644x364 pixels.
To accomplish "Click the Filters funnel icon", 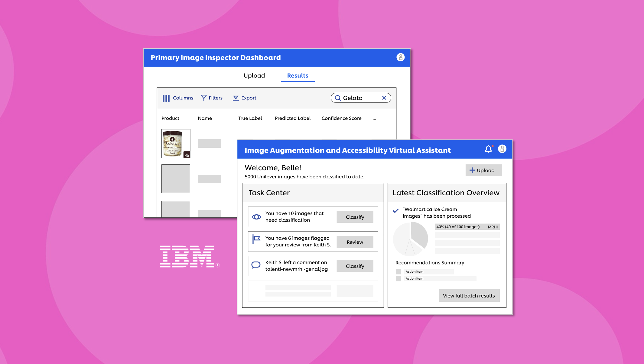I will click(x=203, y=98).
